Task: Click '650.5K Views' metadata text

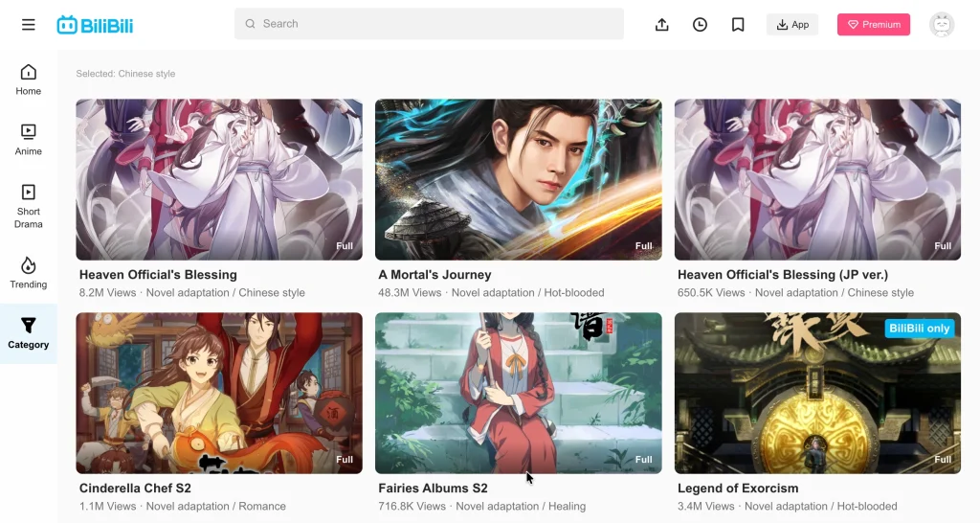Action: click(x=711, y=293)
